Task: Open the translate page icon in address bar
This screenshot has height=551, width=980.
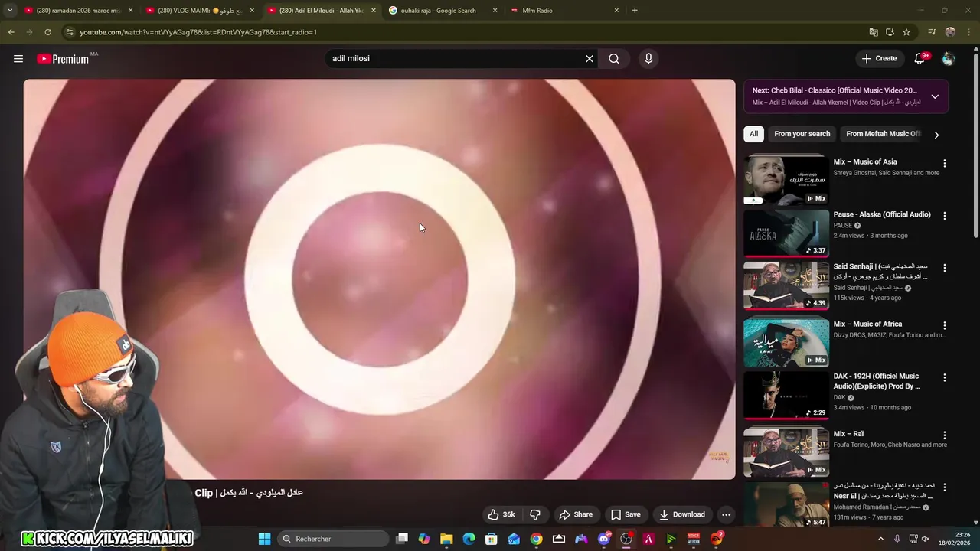Action: click(x=874, y=32)
